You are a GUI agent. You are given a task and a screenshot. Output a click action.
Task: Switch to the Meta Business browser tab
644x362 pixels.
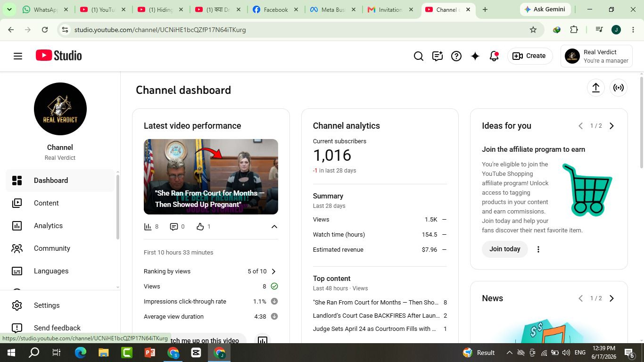pos(333,10)
